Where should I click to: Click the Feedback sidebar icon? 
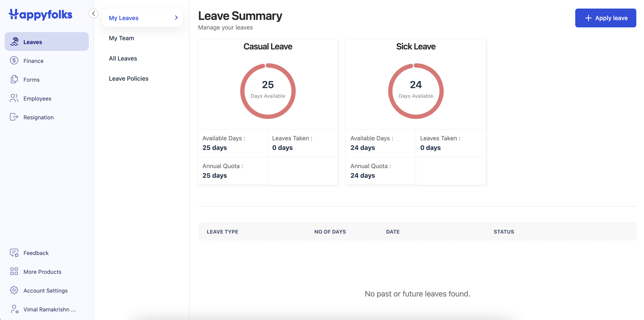coord(13,253)
